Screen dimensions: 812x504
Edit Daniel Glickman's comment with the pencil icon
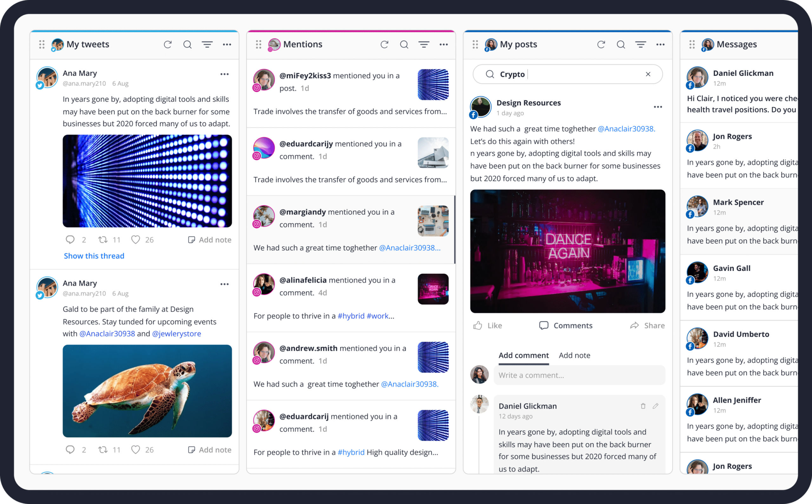pyautogui.click(x=656, y=406)
